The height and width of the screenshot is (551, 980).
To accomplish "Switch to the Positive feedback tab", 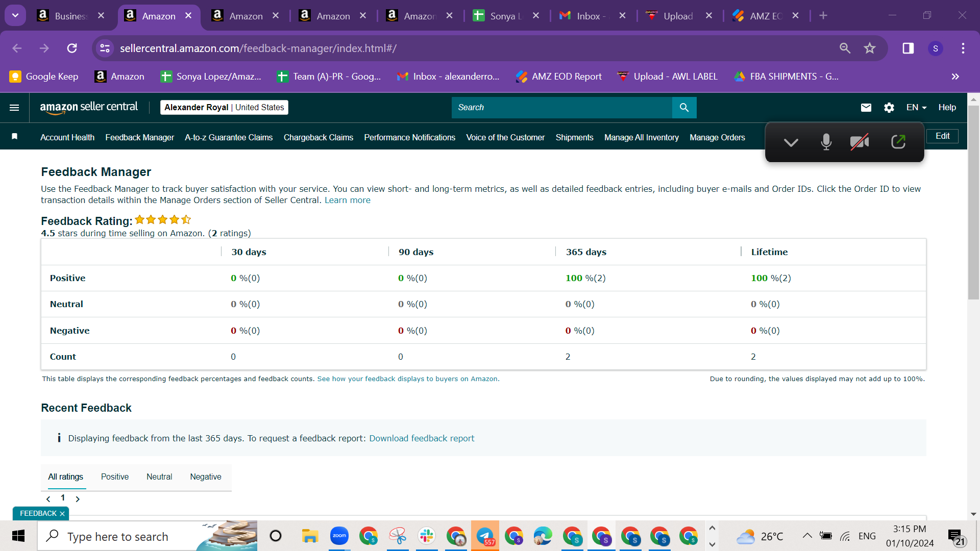I will click(x=115, y=477).
